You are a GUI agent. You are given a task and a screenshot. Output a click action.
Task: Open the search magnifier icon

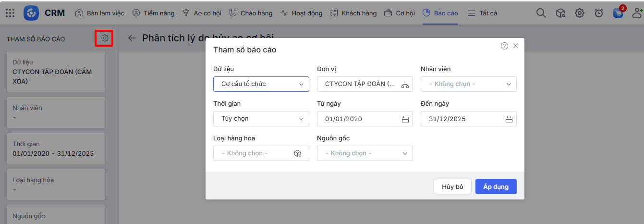pyautogui.click(x=541, y=13)
